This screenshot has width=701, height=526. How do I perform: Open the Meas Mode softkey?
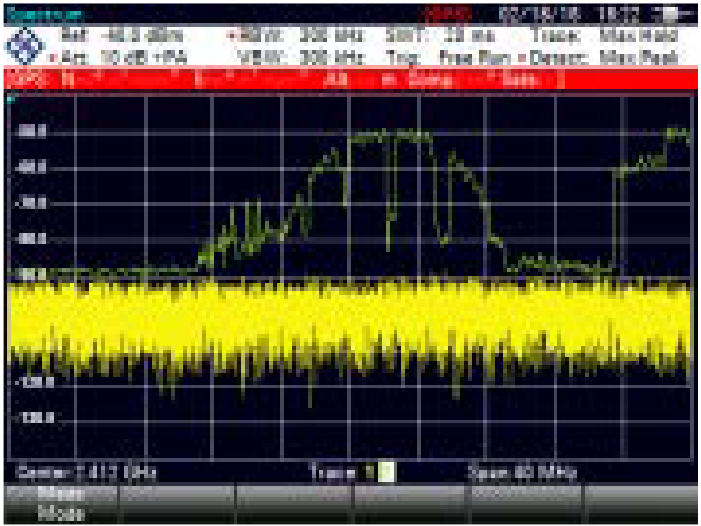click(x=61, y=504)
